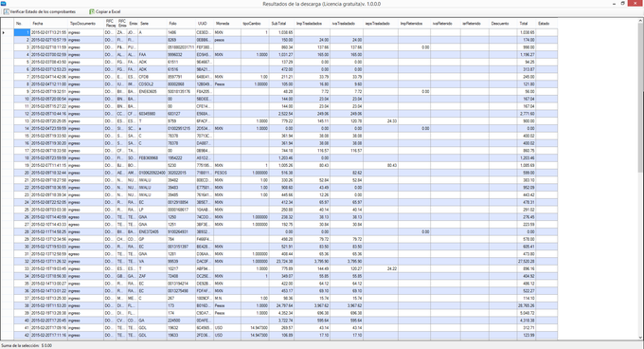Select the highlighted No. cell of row 1
Screen dimensions: 644x349
click(22, 32)
